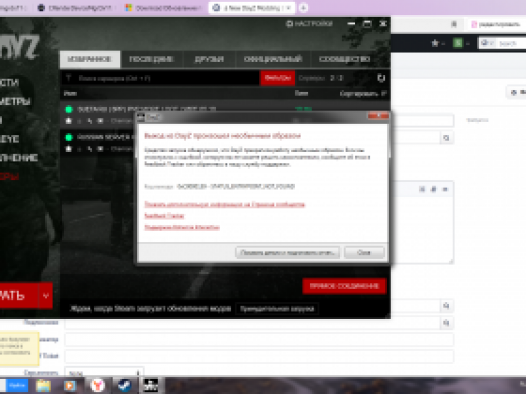Image resolution: width=526 pixels, height=394 pixels.
Task: Open the red ФИЛЬТРЫ button
Action: coord(277,78)
